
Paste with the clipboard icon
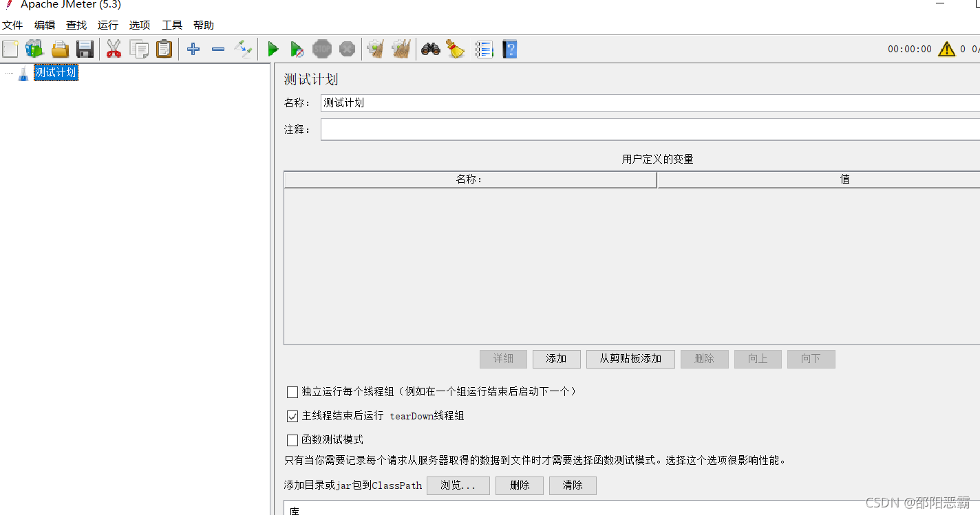(x=164, y=49)
